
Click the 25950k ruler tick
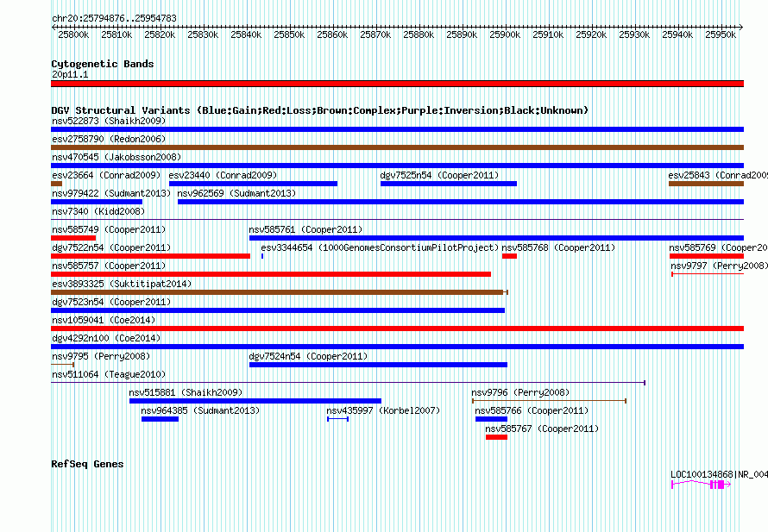point(721,34)
